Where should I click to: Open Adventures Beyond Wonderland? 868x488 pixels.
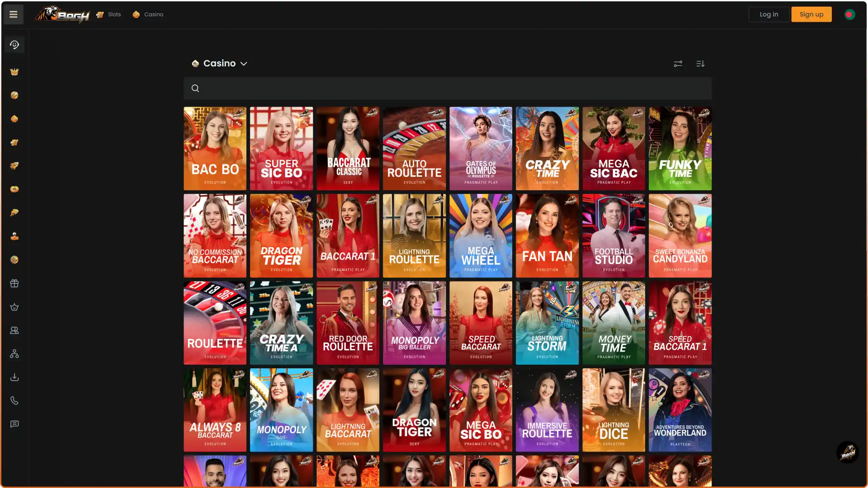click(680, 410)
